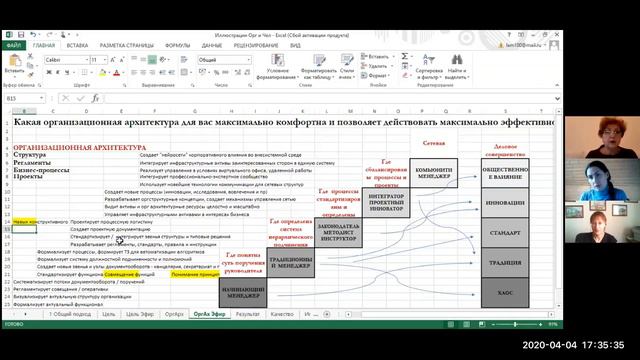Open Find and Select binoculars
The image size is (640, 360).
click(x=457, y=67)
